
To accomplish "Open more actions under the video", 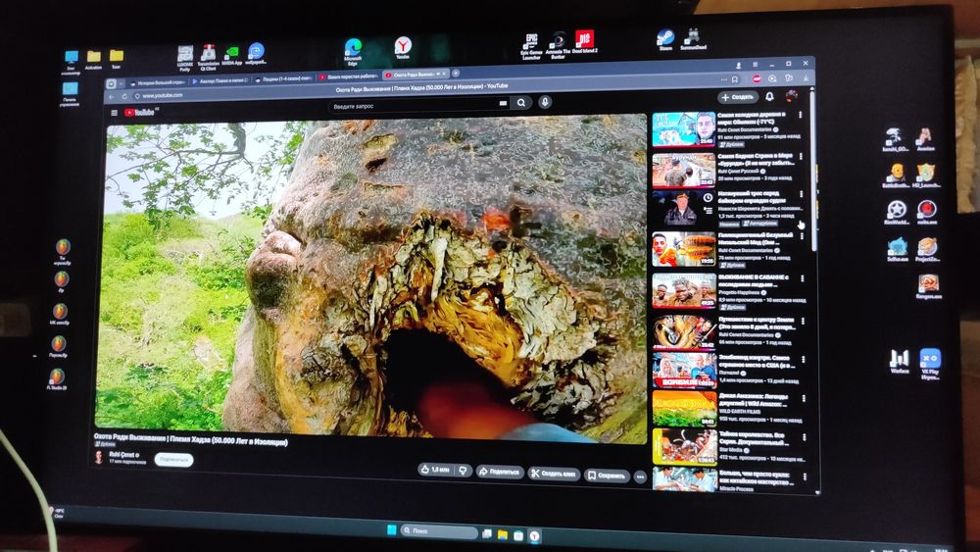I will (640, 477).
